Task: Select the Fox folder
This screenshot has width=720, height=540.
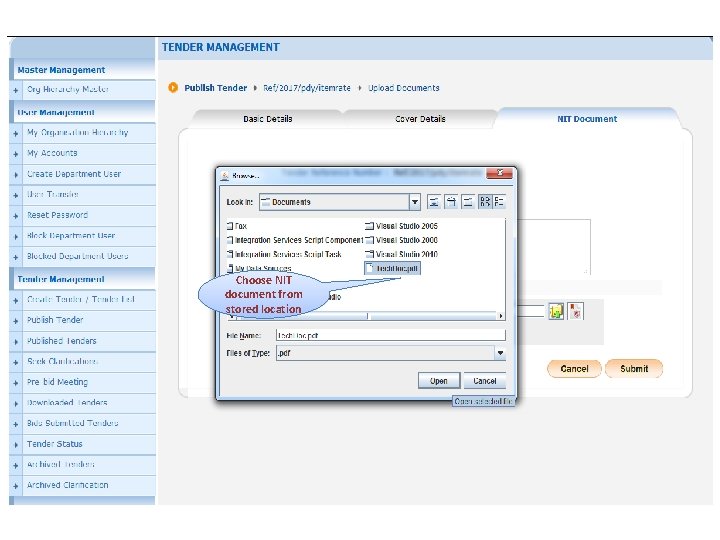Action: click(x=237, y=226)
